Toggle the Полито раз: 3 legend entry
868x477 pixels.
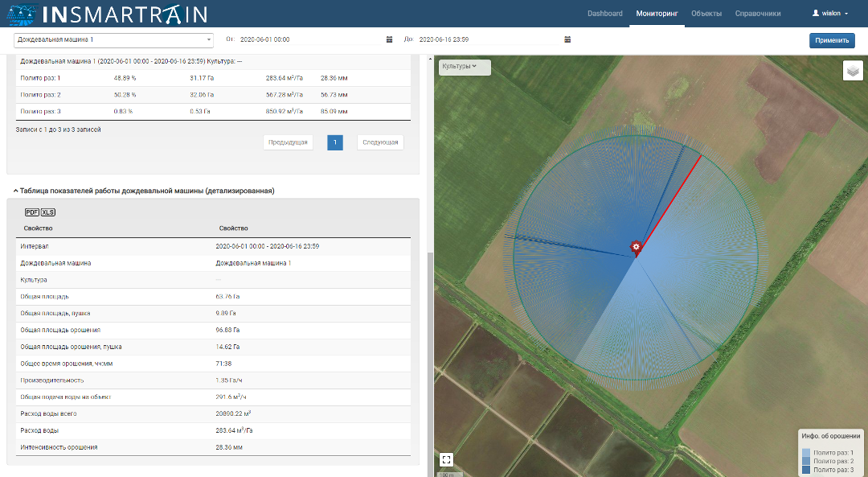(x=833, y=471)
